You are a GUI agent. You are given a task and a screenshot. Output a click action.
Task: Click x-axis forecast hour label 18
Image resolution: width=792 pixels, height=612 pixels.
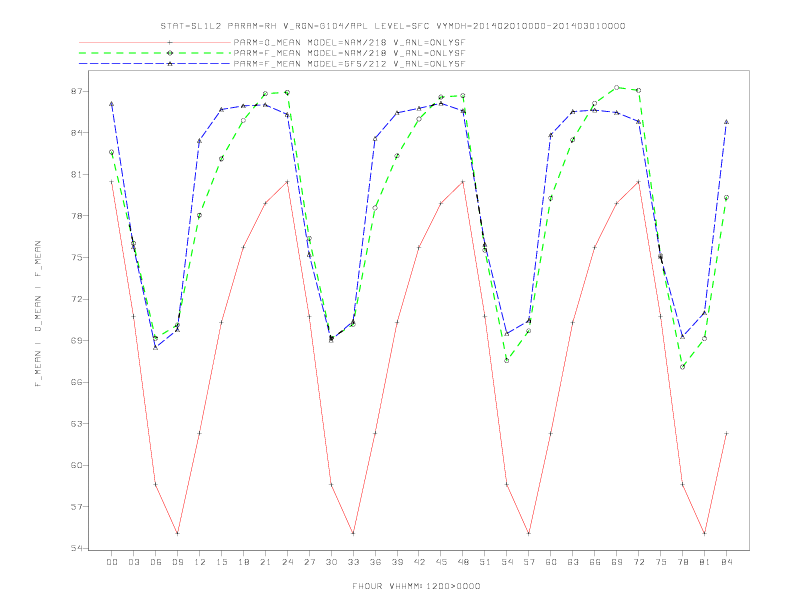click(243, 562)
